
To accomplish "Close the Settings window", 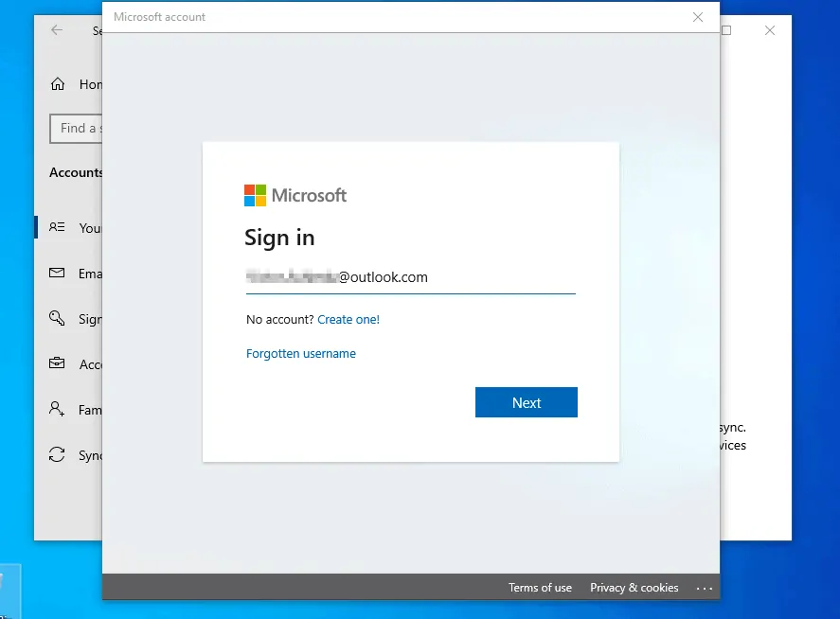I will point(770,30).
